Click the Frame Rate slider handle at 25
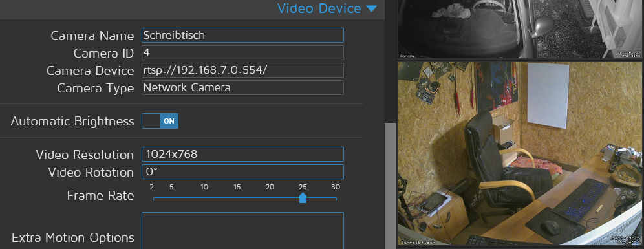 point(303,198)
